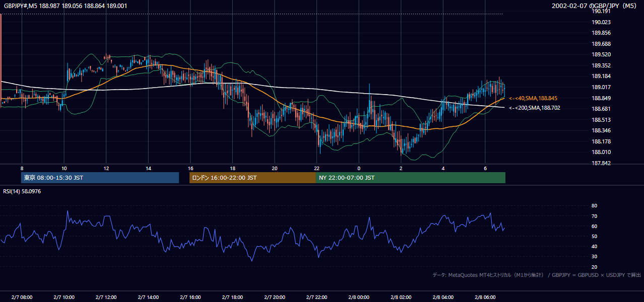Click the 東京 08:00-15:30 JST session bar
Image resolution: width=644 pixels, height=302 pixels.
(100, 178)
